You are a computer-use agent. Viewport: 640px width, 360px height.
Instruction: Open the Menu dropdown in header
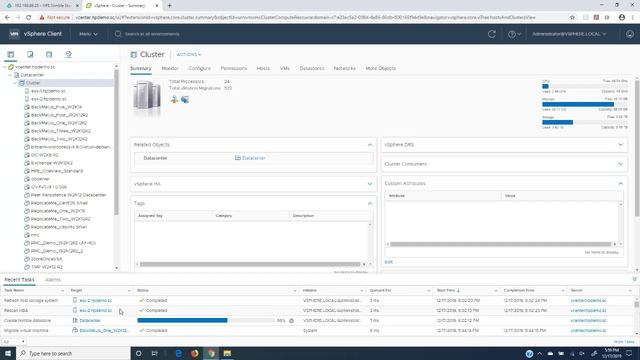coord(88,34)
